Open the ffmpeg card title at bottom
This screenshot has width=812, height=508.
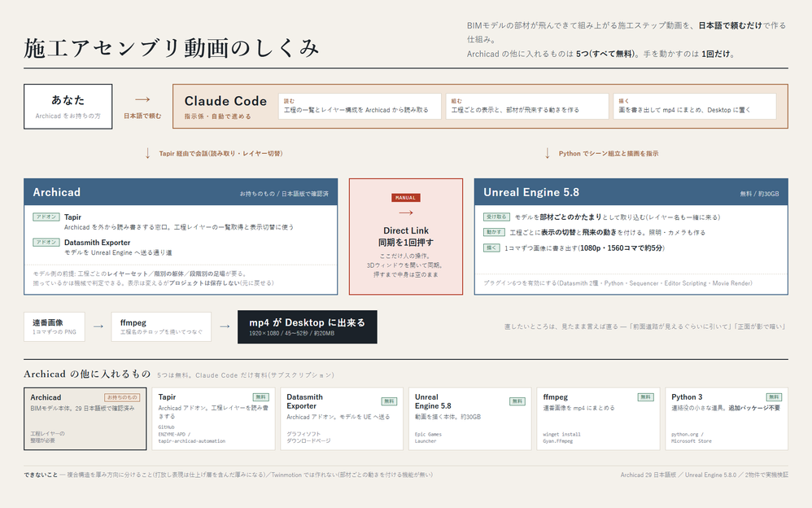click(555, 397)
